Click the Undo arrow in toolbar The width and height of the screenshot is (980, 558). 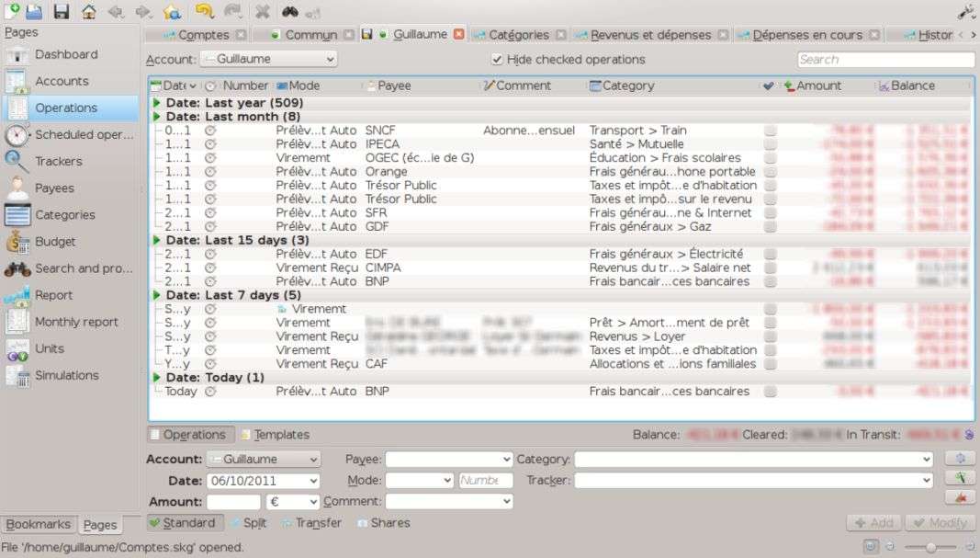[x=203, y=12]
